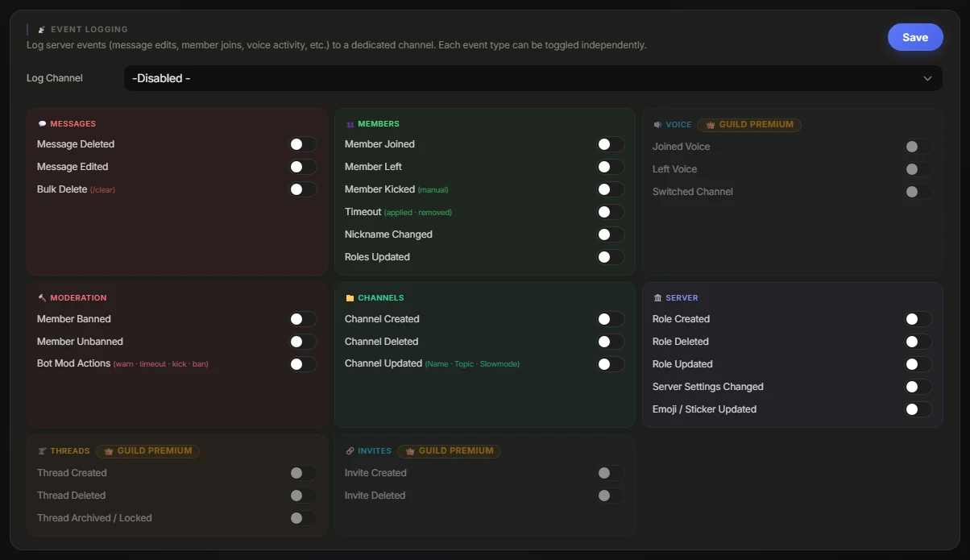The image size is (970, 560).
Task: Toggle Emoji / Sticker Updated logging
Action: pos(918,409)
